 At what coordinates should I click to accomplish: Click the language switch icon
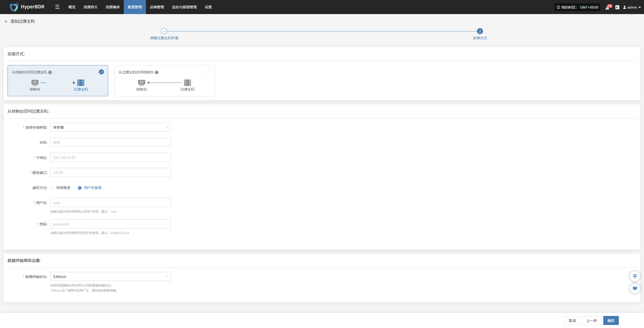[617, 7]
